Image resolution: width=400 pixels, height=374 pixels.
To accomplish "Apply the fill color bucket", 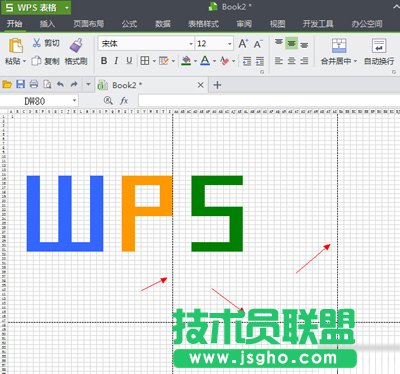I will pos(186,61).
